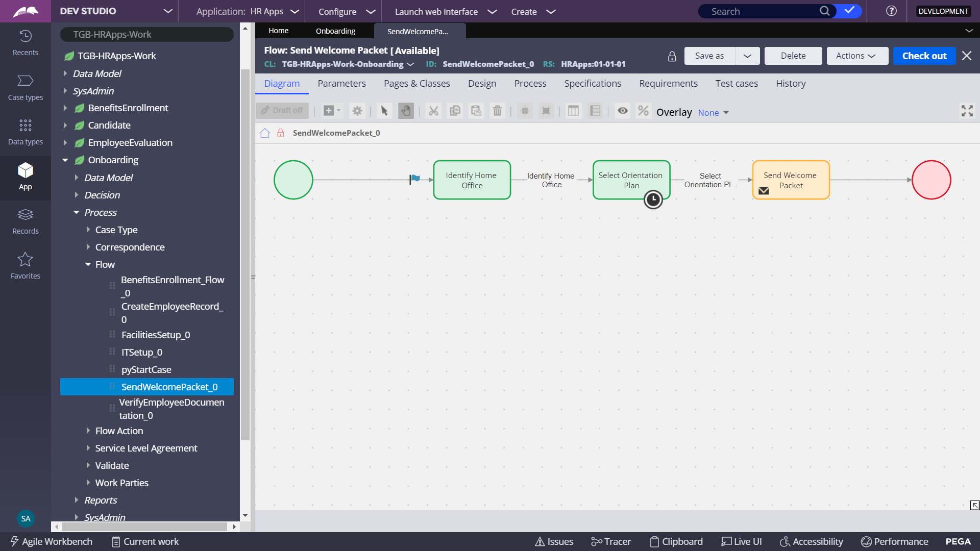Open DEV STUDIO switcher dropdown
Screen dimensions: 980x551
pos(168,11)
